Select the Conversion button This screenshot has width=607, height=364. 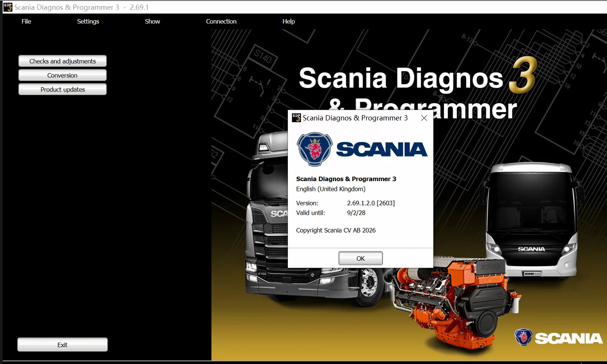[62, 75]
